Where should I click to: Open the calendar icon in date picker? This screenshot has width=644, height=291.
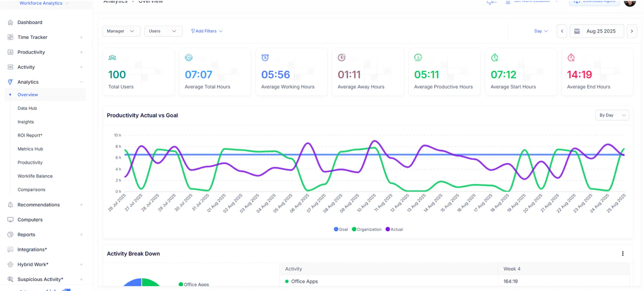click(577, 31)
